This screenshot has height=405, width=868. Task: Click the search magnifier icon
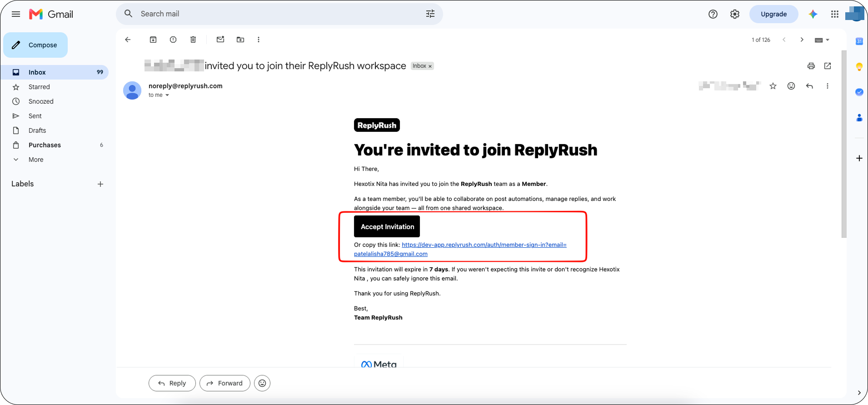pyautogui.click(x=129, y=14)
